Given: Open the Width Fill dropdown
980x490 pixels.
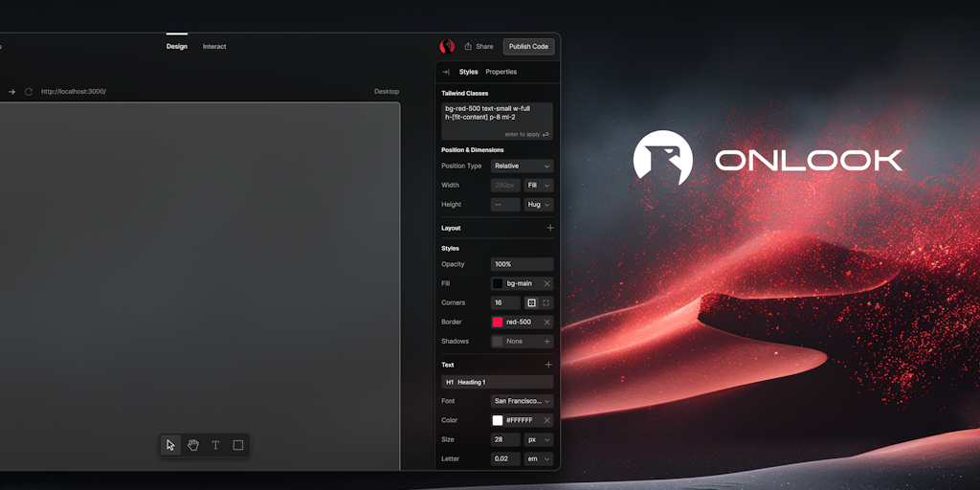Looking at the screenshot, I should pos(539,186).
